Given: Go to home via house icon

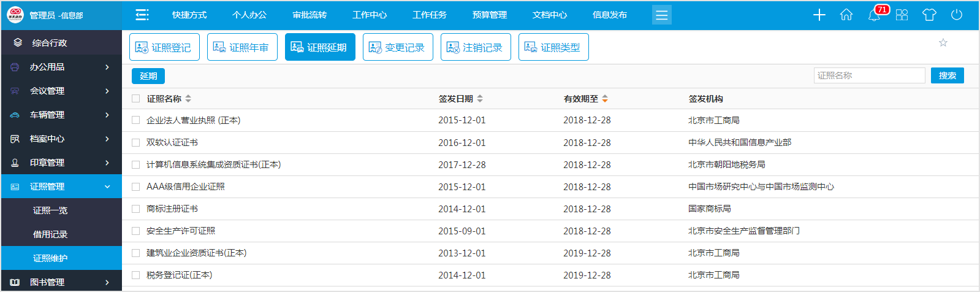Looking at the screenshot, I should click(x=846, y=15).
